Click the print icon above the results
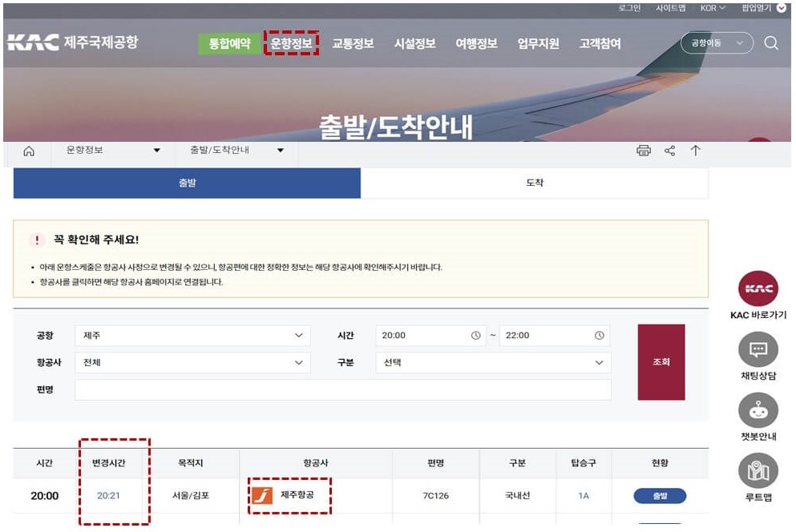 tap(645, 150)
